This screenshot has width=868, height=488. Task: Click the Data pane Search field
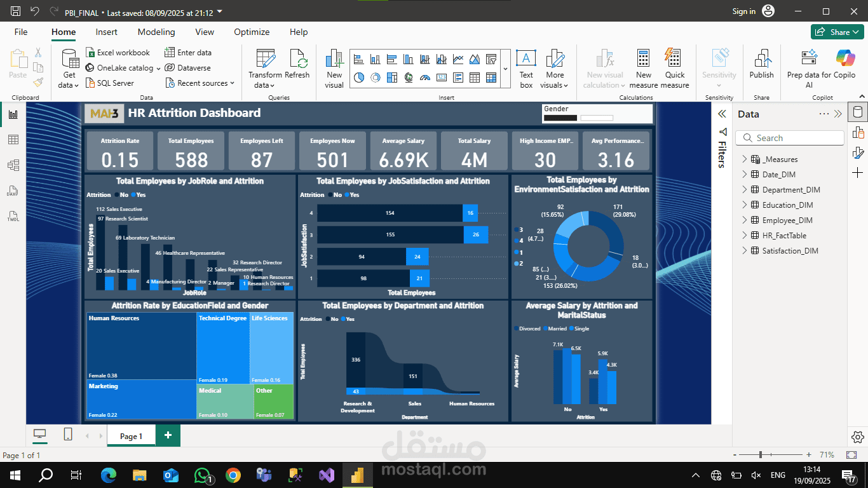tap(790, 138)
